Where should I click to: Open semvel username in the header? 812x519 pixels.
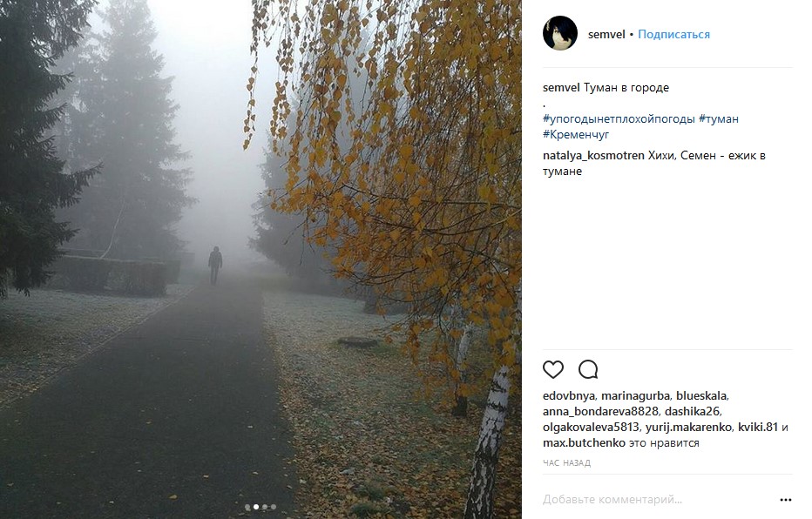[x=606, y=34]
